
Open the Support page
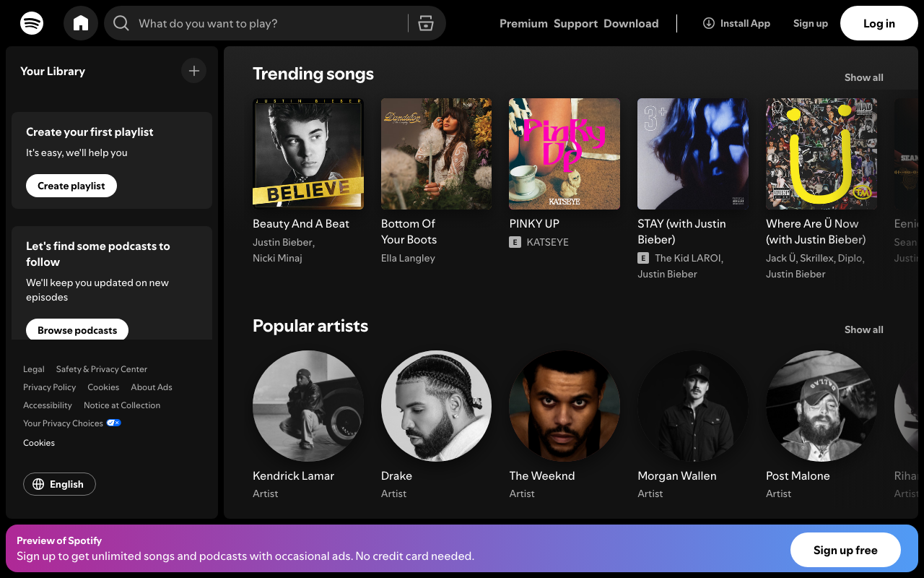click(575, 22)
